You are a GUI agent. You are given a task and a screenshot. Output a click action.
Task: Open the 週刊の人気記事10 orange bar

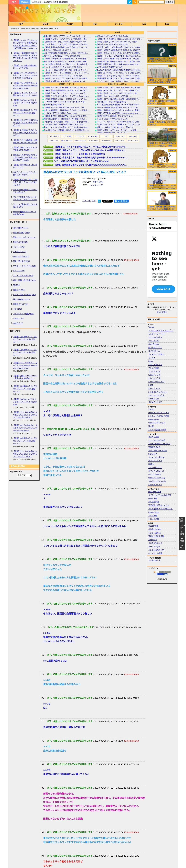24,466
